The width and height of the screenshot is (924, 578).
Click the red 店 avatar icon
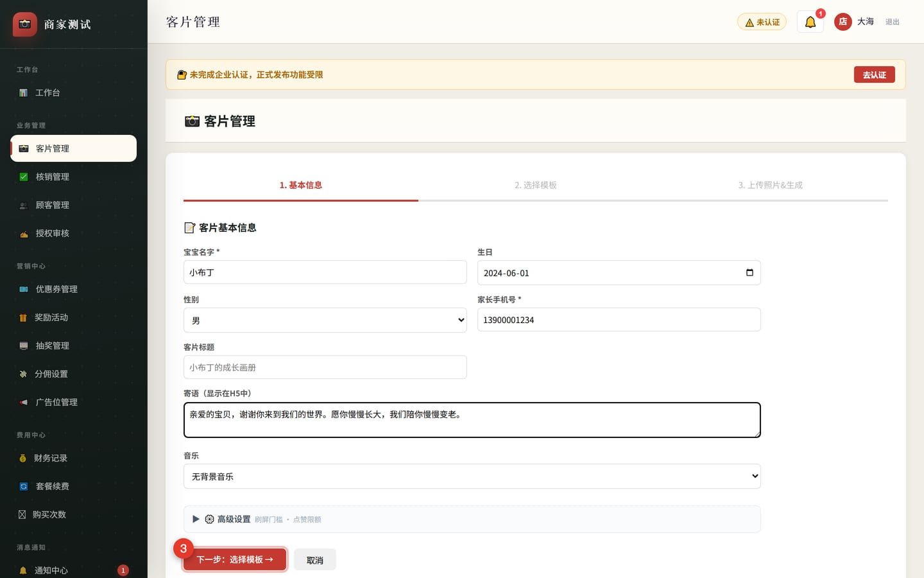pos(843,22)
